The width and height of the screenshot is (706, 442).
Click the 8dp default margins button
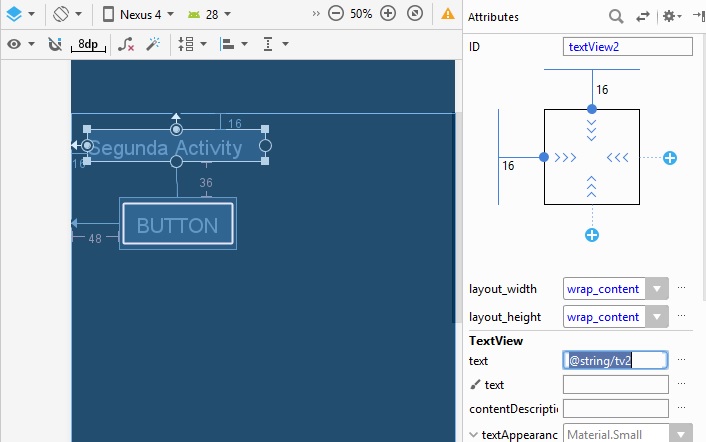tap(88, 45)
